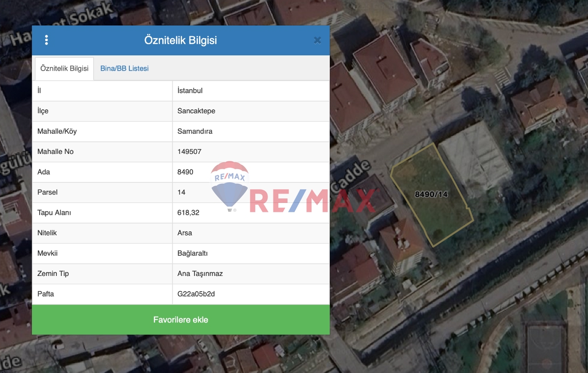Open the three-dot options menu

coord(47,40)
